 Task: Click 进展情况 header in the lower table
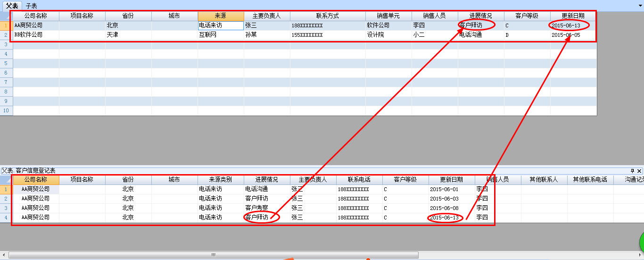click(267, 180)
